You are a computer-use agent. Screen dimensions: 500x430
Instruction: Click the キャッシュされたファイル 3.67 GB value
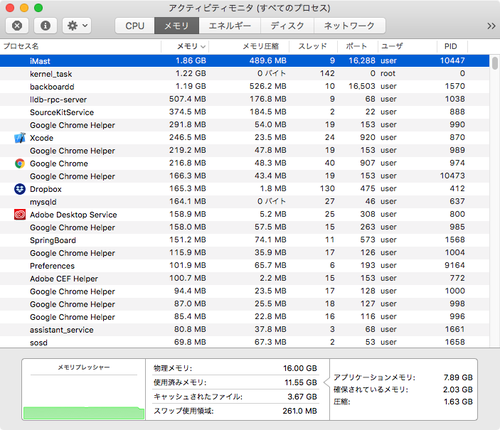302,397
